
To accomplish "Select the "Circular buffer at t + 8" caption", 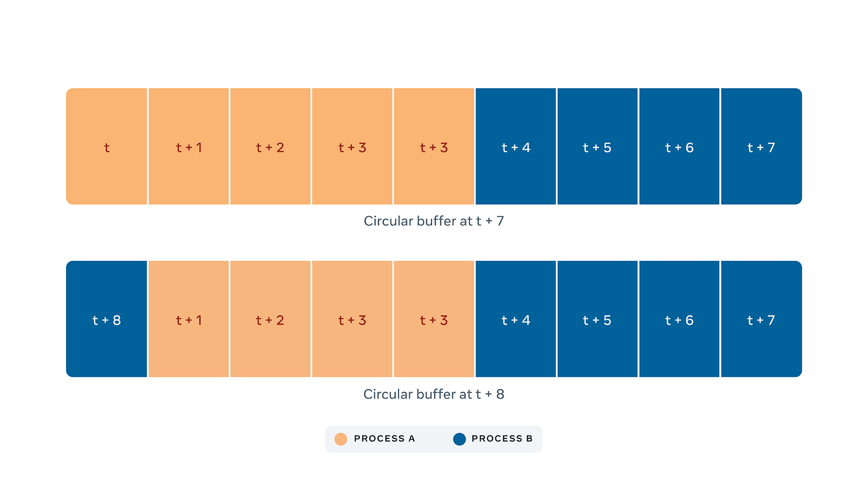I will pyautogui.click(x=434, y=394).
